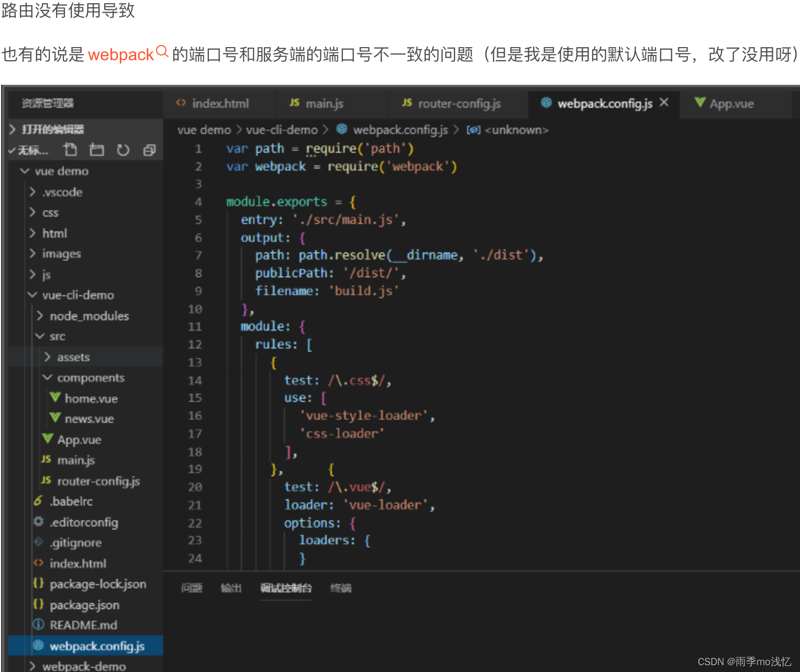
Task: Select webpack.config.js in breadcrumb bar
Action: [400, 129]
